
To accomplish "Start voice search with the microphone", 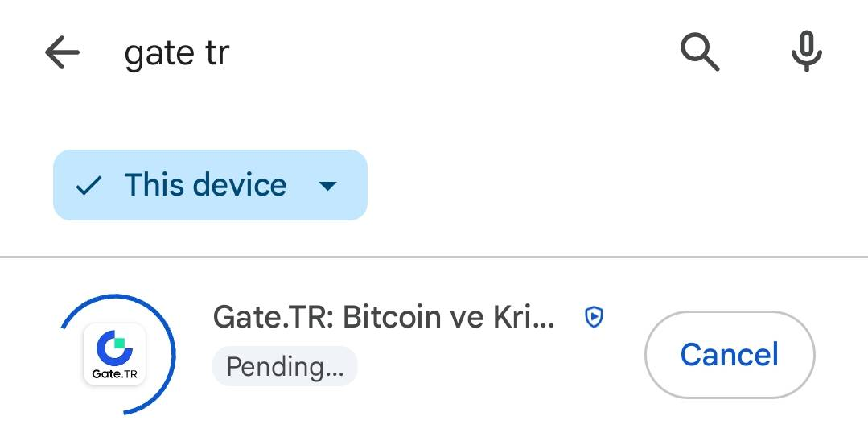I will [805, 53].
